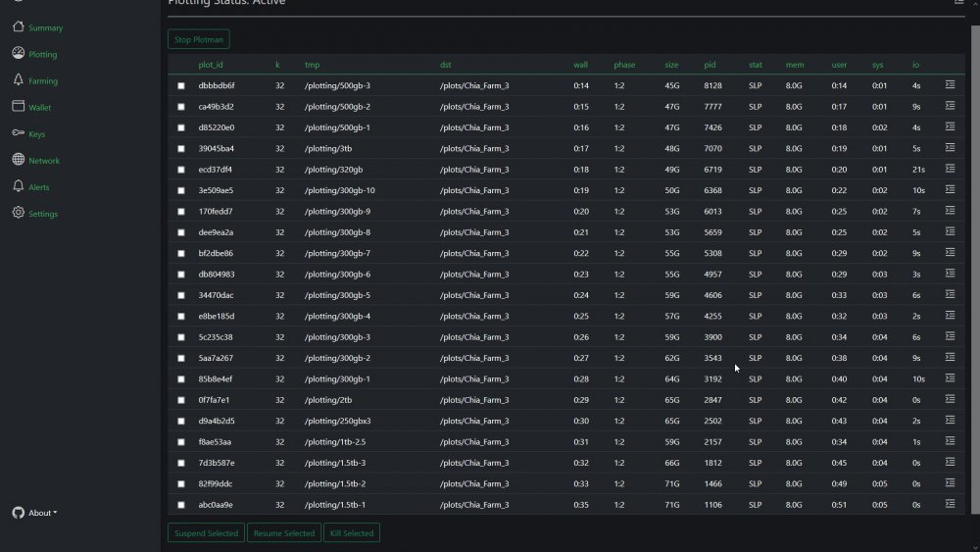Open log icon for plot 34470dac

(x=950, y=294)
